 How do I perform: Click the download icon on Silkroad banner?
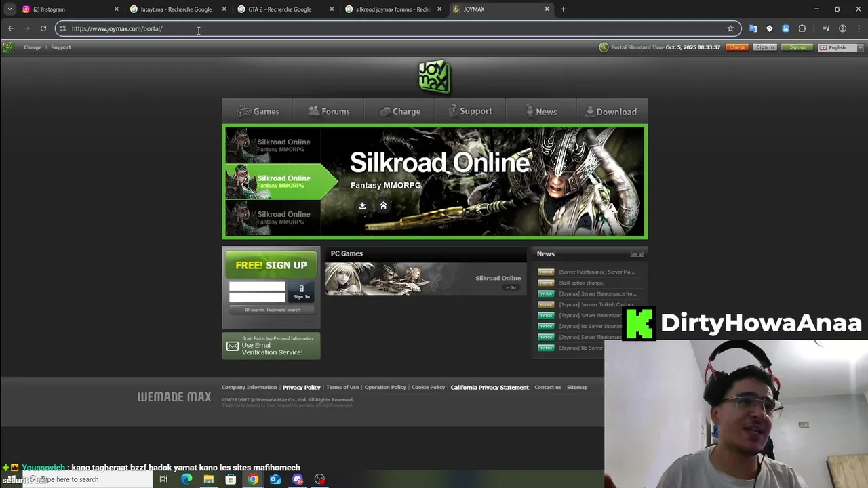362,205
